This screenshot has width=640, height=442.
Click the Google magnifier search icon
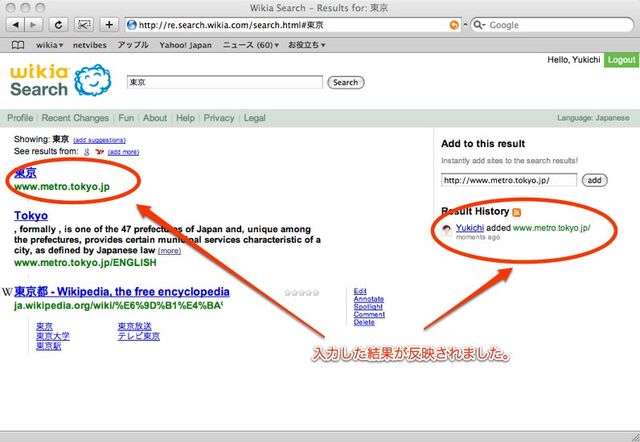(479, 25)
